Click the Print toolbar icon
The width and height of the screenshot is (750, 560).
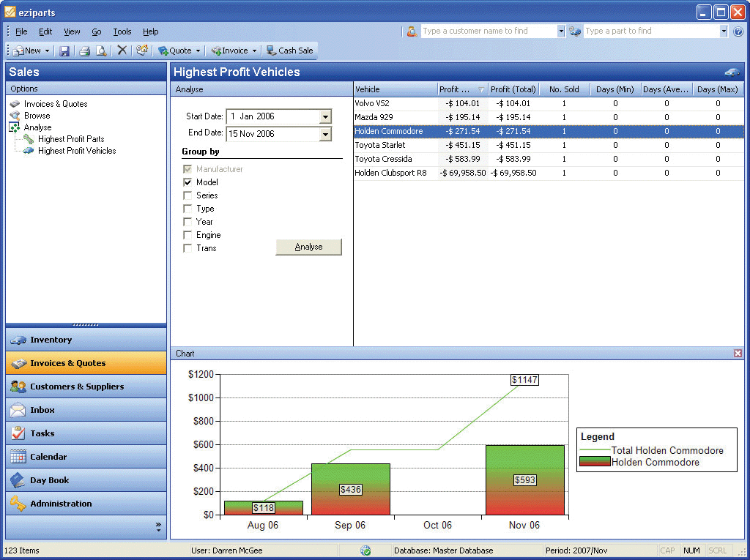coord(85,51)
